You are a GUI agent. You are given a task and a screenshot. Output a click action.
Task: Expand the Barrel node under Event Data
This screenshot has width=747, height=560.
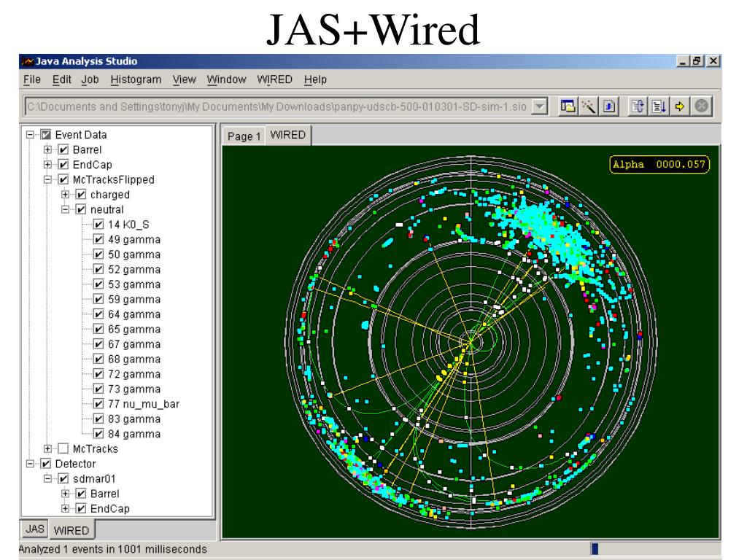pos(47,149)
